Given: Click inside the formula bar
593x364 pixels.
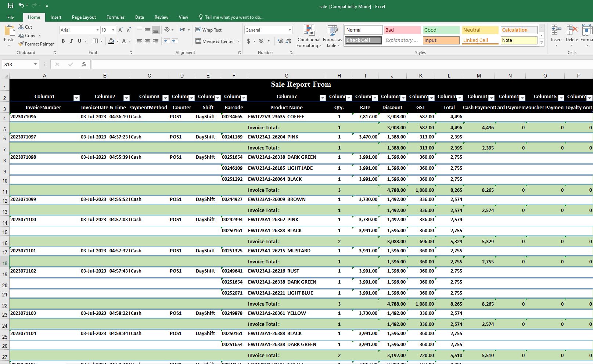Looking at the screenshot, I should pos(257,64).
